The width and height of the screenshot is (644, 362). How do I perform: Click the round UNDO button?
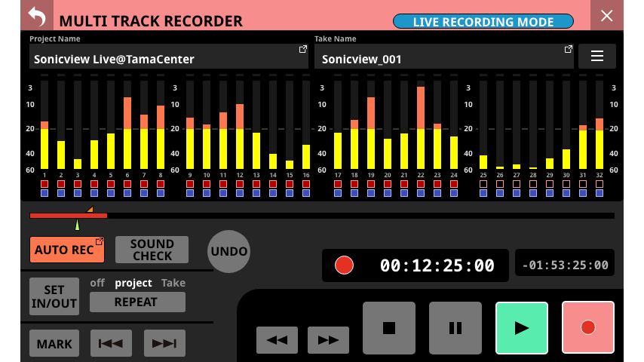(x=228, y=251)
